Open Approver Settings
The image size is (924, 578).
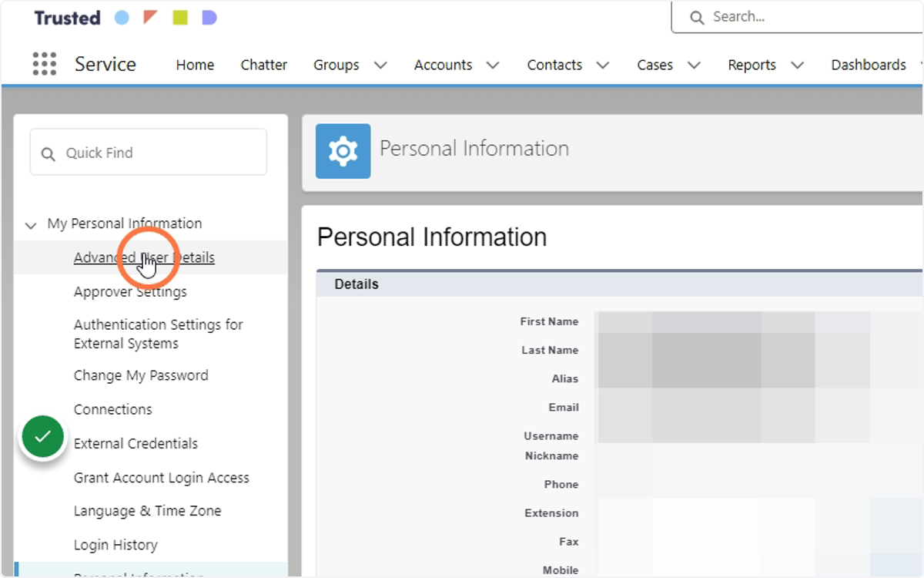[x=130, y=292]
